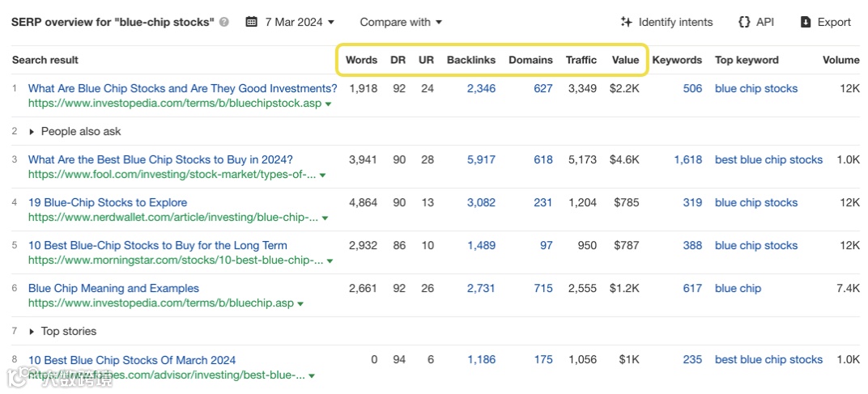The height and width of the screenshot is (394, 868).
Task: Sort by the Backlinks column header
Action: 470,60
